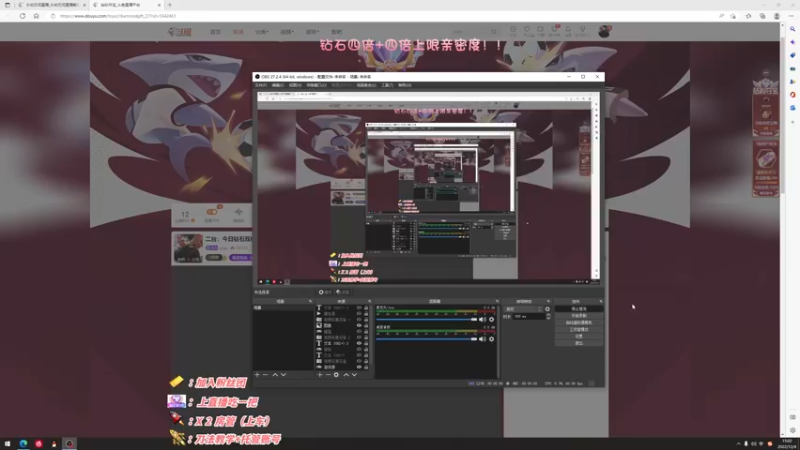Toggle visibility of the bottom source row

[359, 367]
